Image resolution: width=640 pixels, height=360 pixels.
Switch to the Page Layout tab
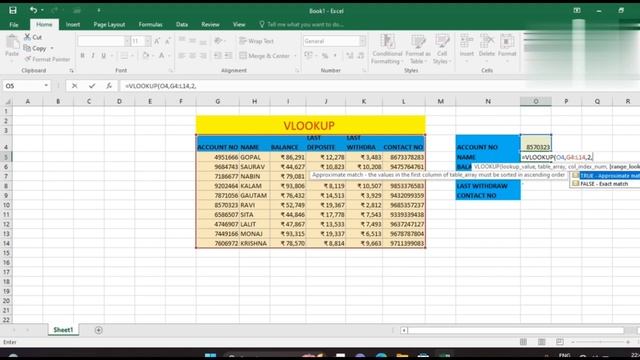coord(109,24)
